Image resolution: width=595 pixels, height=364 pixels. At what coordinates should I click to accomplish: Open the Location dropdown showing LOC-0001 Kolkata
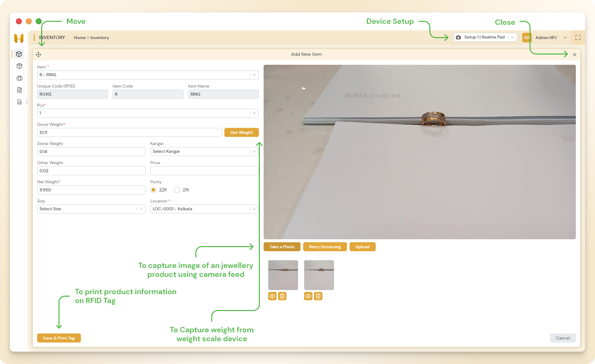(x=204, y=208)
